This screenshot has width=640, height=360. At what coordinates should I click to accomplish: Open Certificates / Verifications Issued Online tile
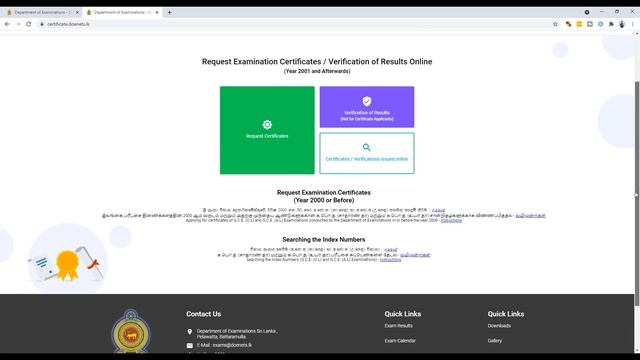(x=367, y=153)
